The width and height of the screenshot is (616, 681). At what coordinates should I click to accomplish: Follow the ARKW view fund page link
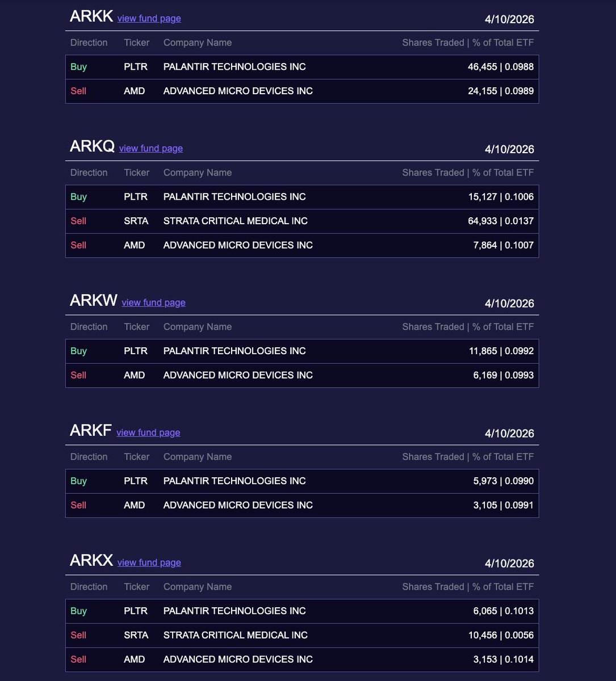(153, 302)
